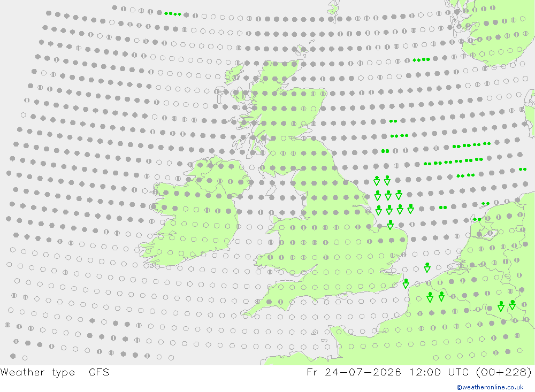Click the 'Weather type' caption text
Image resolution: width=535 pixels, height=392 pixels.
click(x=37, y=372)
